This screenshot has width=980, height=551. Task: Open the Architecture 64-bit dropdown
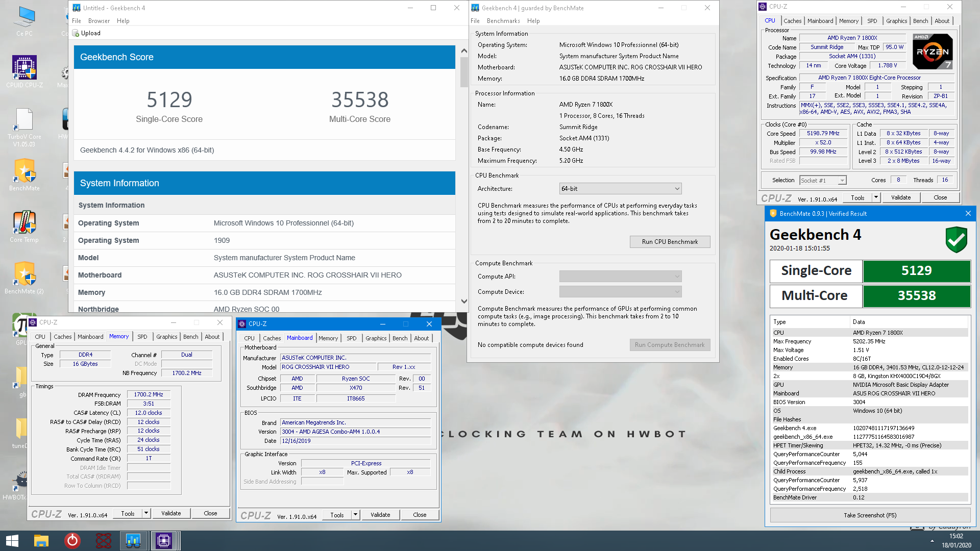pos(620,189)
